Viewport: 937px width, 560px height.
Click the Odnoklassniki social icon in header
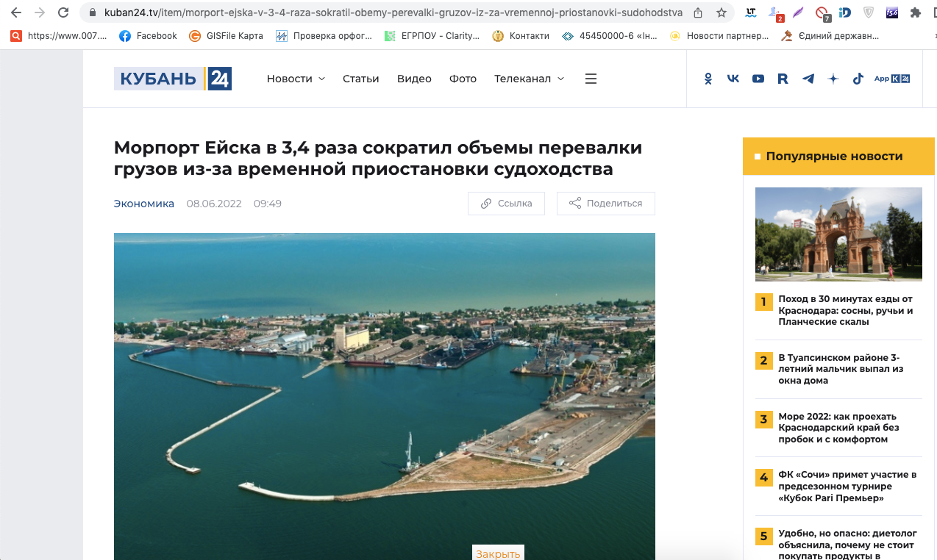[x=708, y=79]
